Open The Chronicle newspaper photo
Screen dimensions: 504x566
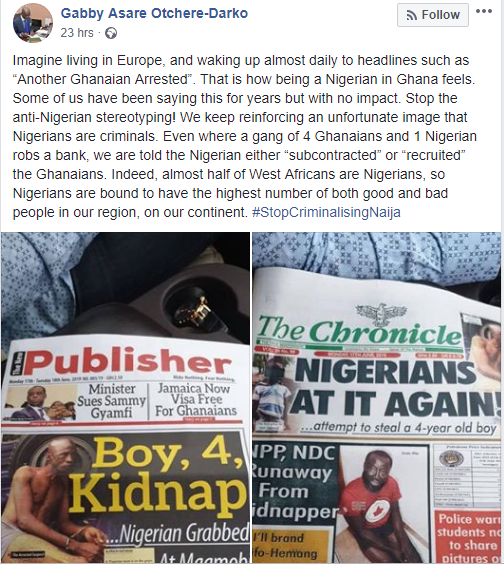tap(377, 397)
